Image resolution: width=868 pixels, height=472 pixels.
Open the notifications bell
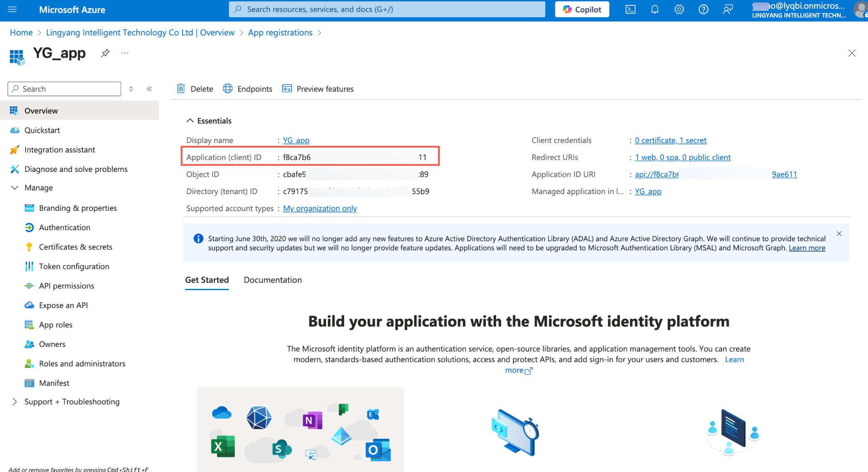click(655, 10)
